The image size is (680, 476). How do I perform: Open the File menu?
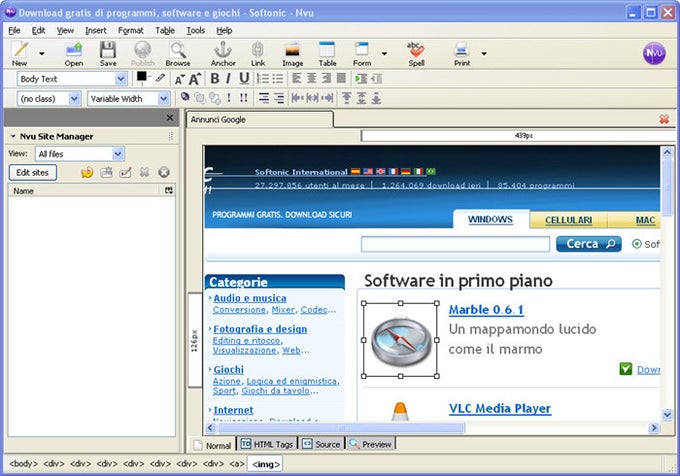coord(14,30)
